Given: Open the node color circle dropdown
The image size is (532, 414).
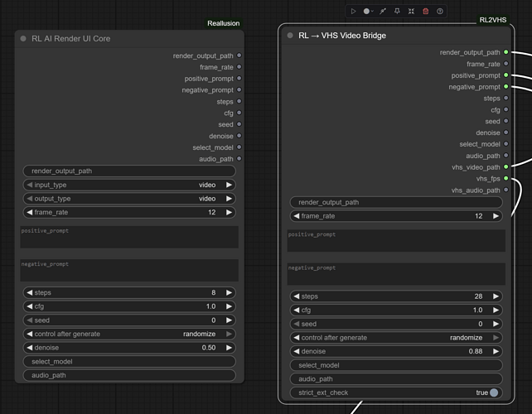Looking at the screenshot, I should pos(368,12).
